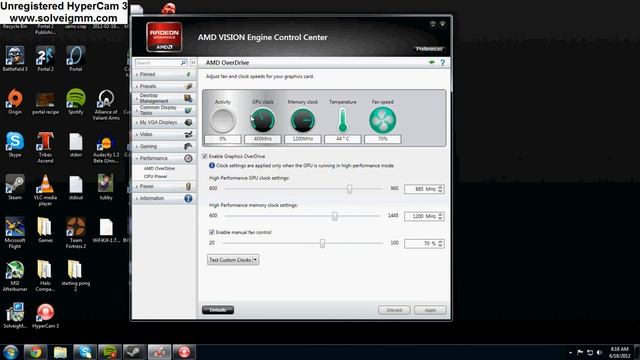Click the sidebar Search field

coord(158,62)
